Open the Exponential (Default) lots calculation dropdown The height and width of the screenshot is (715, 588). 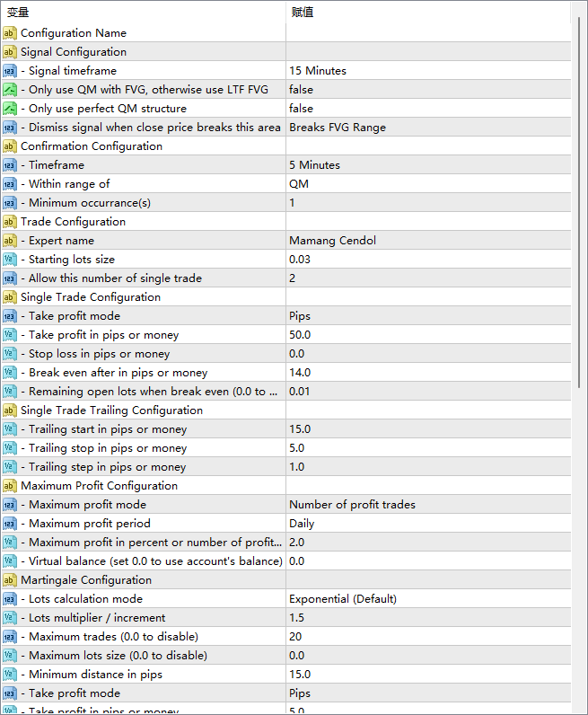(x=428, y=599)
